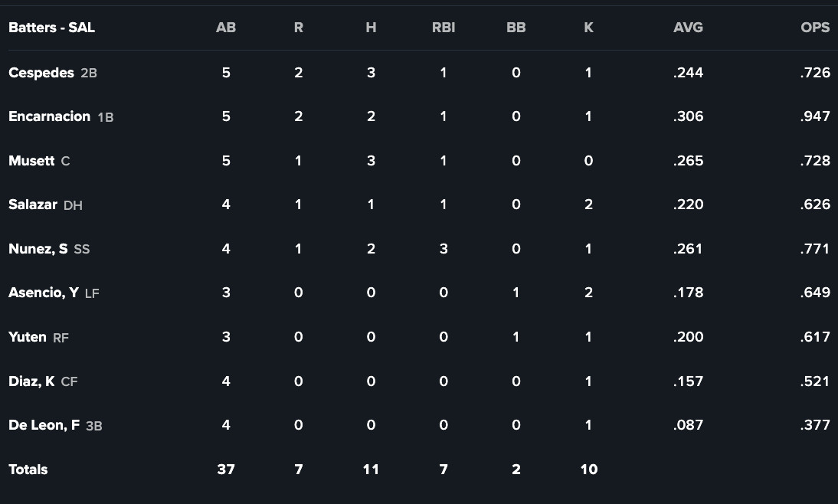The height and width of the screenshot is (504, 838).
Task: Open Salazar's player page
Action: pos(33,205)
